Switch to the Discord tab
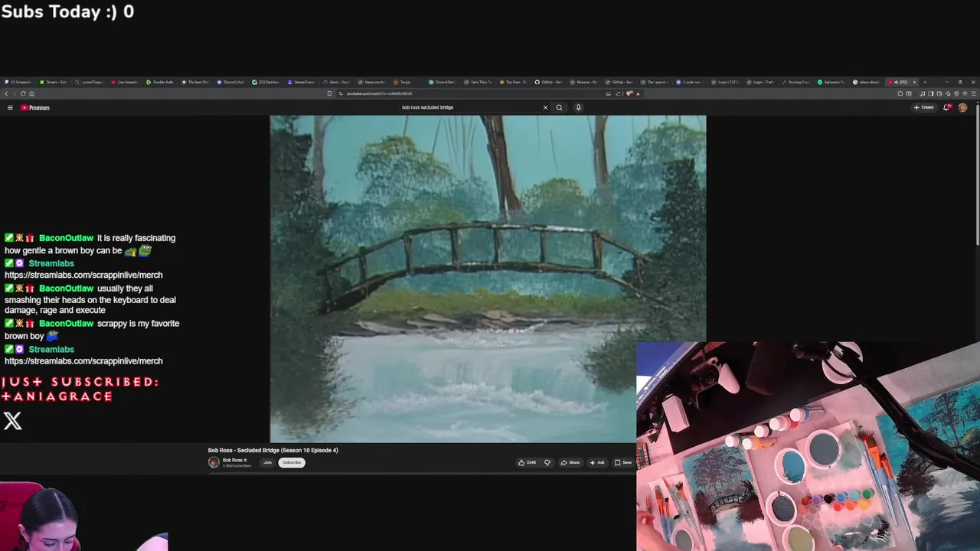This screenshot has width=980, height=551. [229, 82]
